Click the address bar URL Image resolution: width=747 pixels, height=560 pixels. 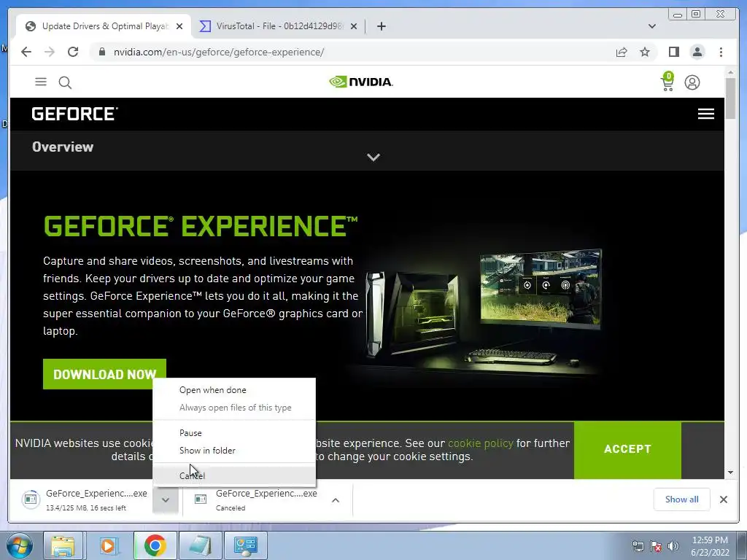coord(219,52)
